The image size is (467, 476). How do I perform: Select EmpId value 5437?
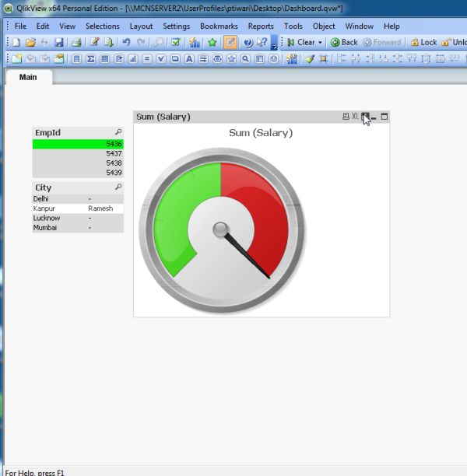pyautogui.click(x=78, y=153)
